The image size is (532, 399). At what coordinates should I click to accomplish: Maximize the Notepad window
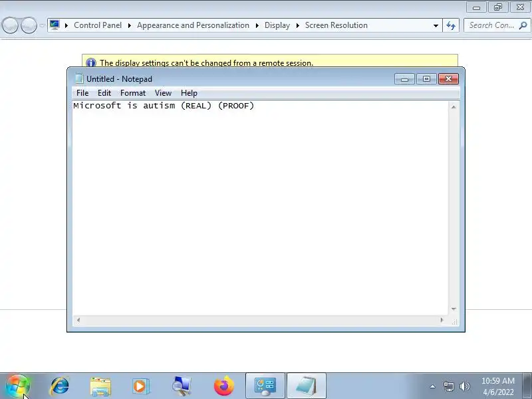tap(426, 79)
